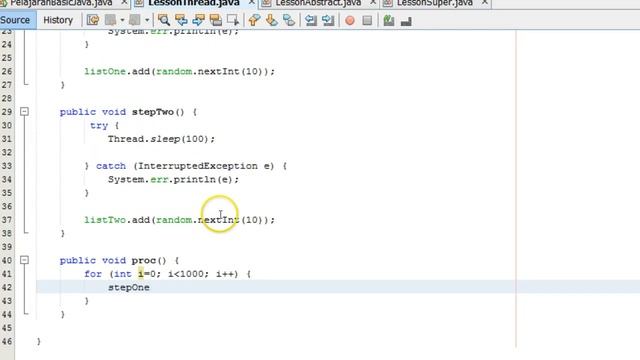Click line number 37 in gutter
Screen dimensions: 640x360
click(7, 220)
